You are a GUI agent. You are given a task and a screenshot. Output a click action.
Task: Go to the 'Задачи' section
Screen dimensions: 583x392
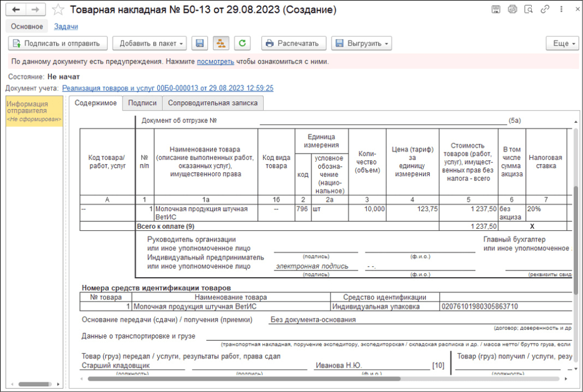(66, 26)
